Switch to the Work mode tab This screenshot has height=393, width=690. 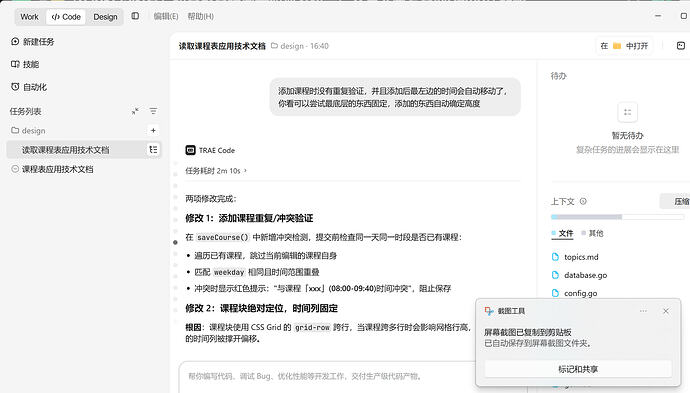click(29, 17)
